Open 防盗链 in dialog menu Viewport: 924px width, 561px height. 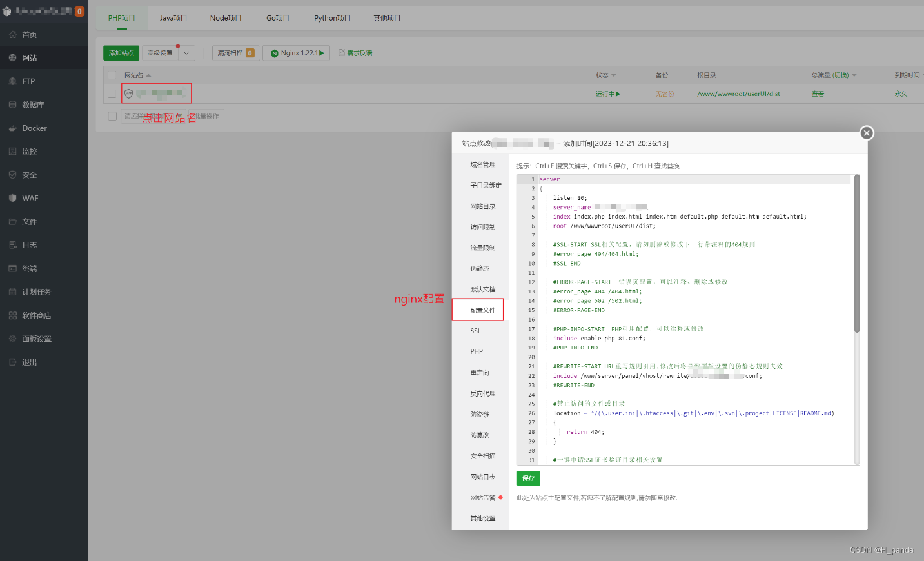tap(480, 414)
